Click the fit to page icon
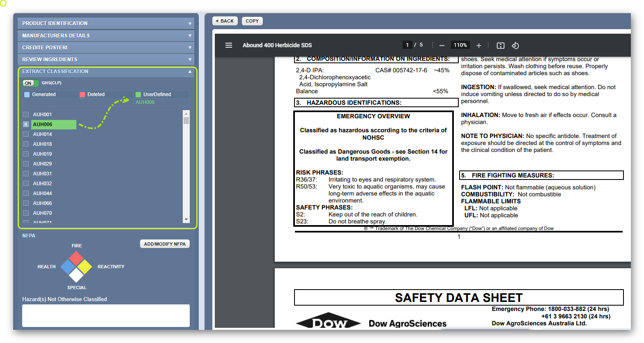Viewport: 644px width, 343px height. (x=500, y=46)
